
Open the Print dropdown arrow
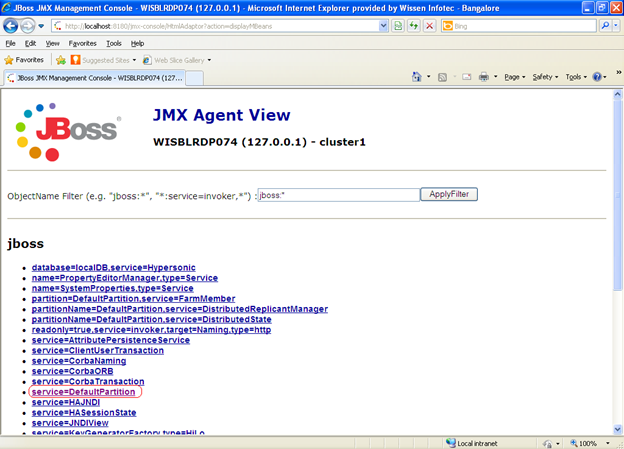[495, 77]
